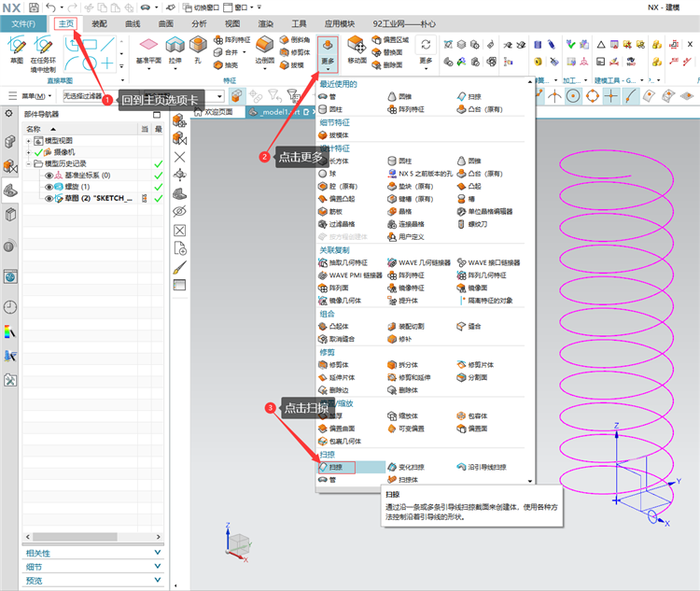Choose 球 sphere in the menu
Screen dimensions: 700x591
click(x=328, y=174)
